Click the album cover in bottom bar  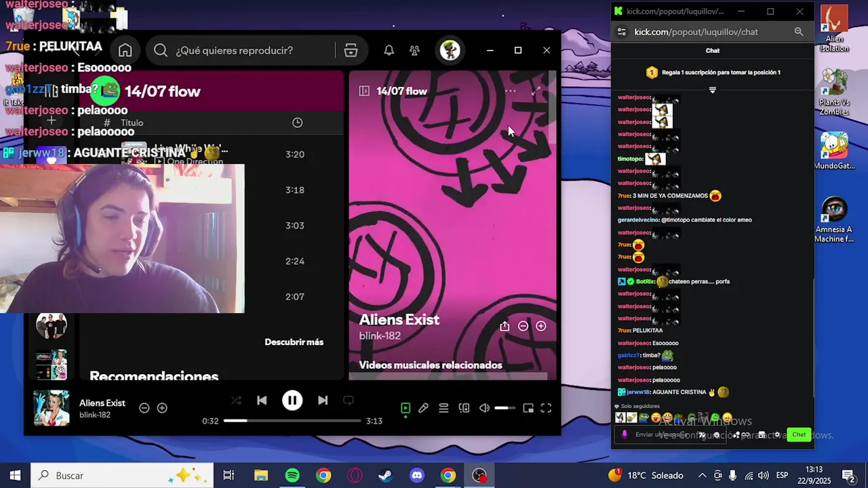pyautogui.click(x=52, y=408)
